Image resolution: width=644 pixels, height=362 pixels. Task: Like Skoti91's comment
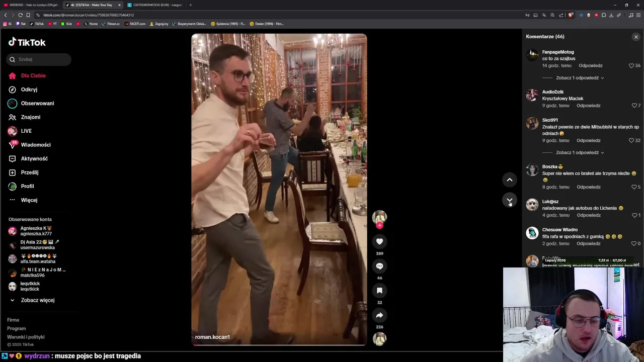[x=631, y=140]
